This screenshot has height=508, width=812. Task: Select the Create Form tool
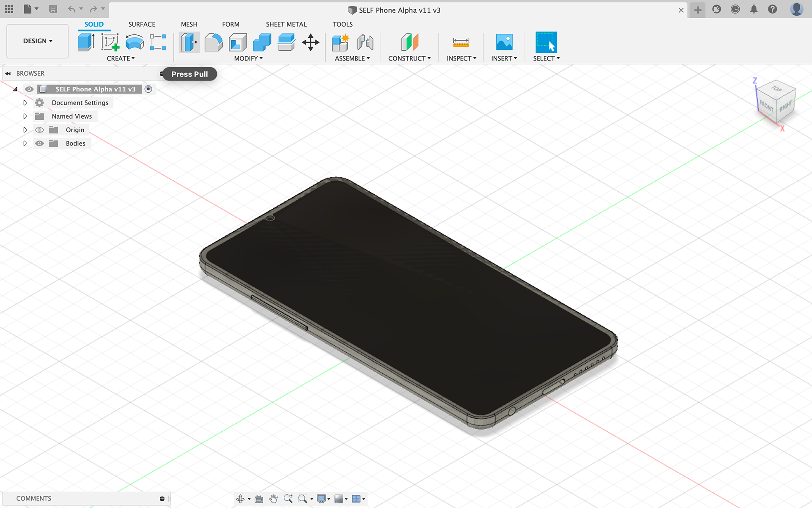(134, 42)
